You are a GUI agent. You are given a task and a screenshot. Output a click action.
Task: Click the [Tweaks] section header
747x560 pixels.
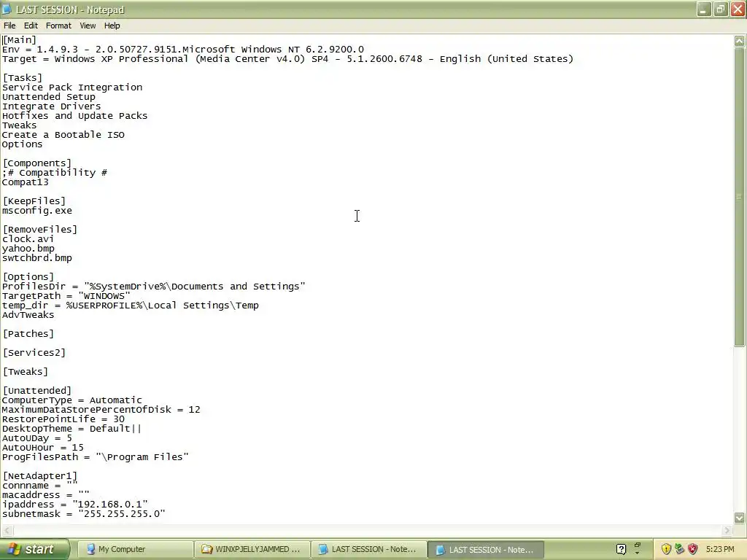click(x=26, y=372)
